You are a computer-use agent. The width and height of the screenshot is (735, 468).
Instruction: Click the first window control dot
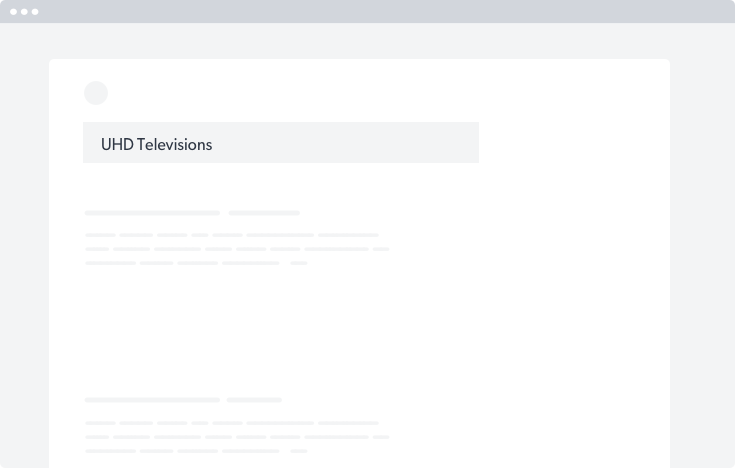(x=14, y=12)
